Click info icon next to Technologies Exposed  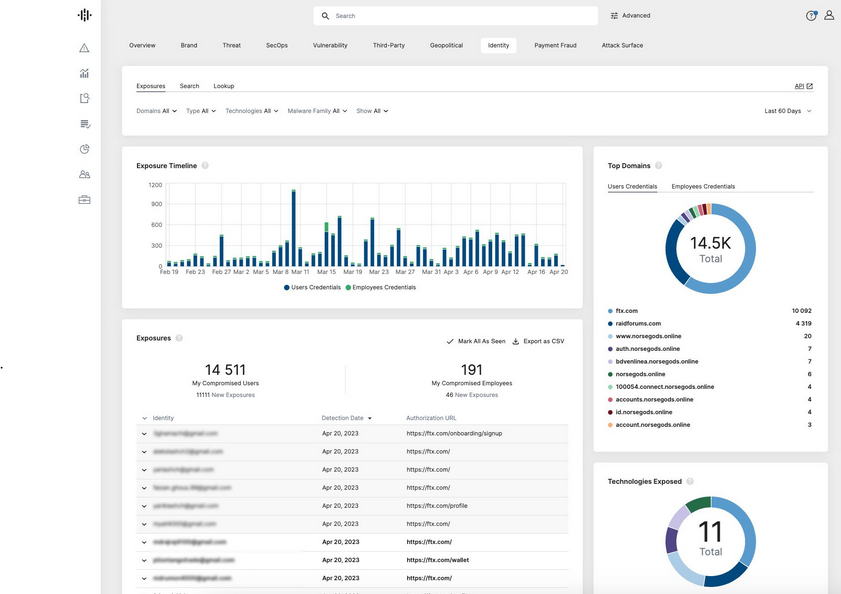click(x=690, y=481)
